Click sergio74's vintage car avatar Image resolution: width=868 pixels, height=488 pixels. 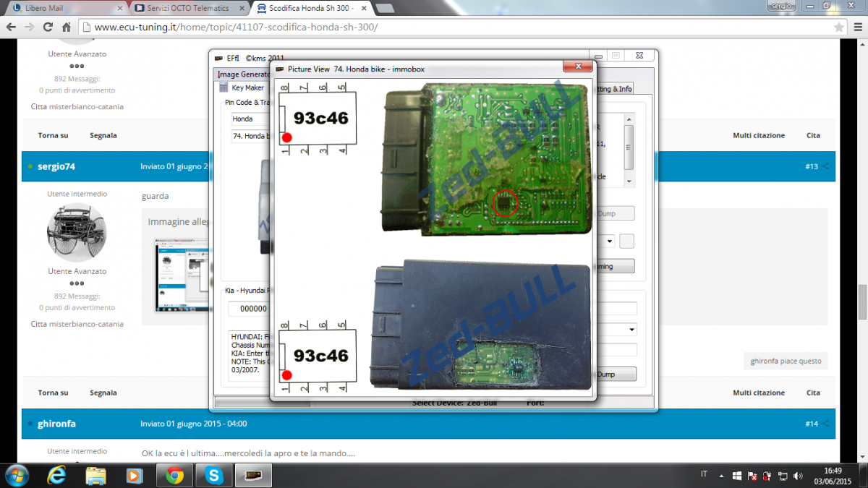pyautogui.click(x=77, y=233)
